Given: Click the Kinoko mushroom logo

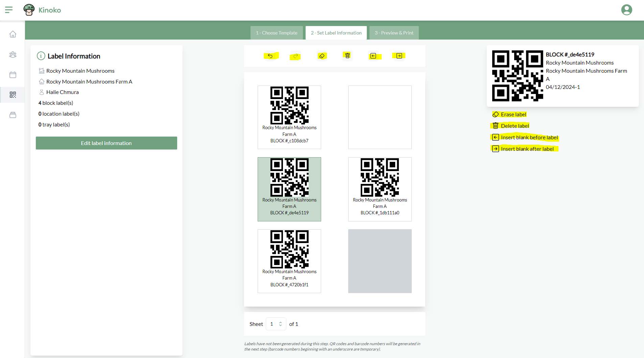Looking at the screenshot, I should 29,9.
